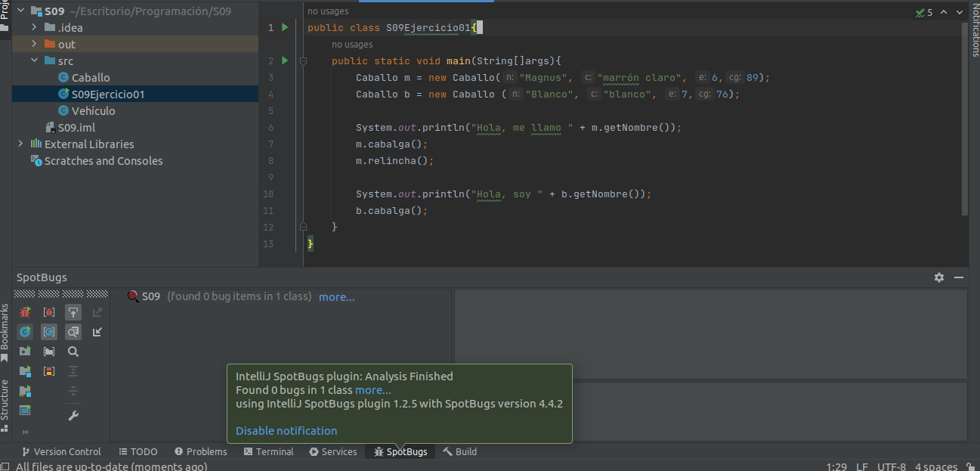Change UTF-8 file encoding
The width and height of the screenshot is (980, 471).
(x=892, y=466)
